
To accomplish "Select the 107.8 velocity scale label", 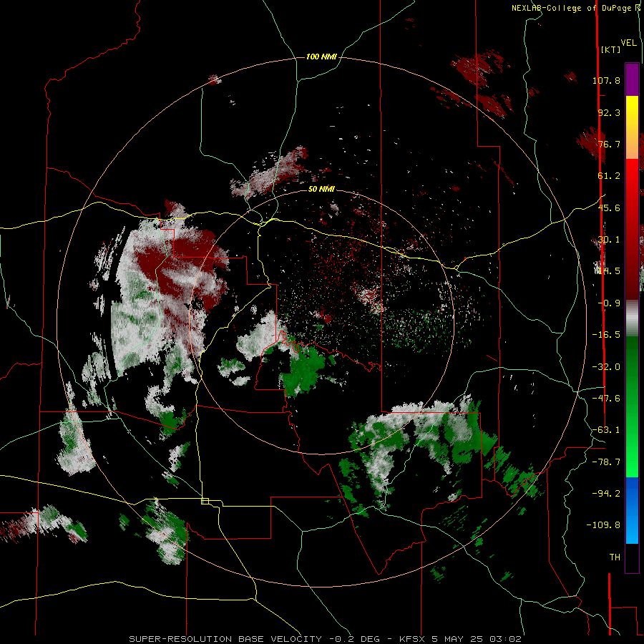I will pyautogui.click(x=606, y=80).
